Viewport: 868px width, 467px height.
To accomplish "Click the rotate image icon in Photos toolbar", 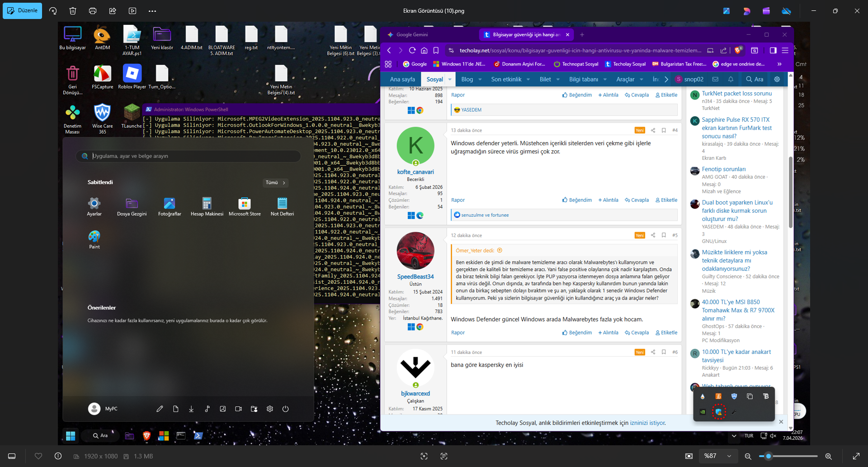I will click(x=53, y=11).
